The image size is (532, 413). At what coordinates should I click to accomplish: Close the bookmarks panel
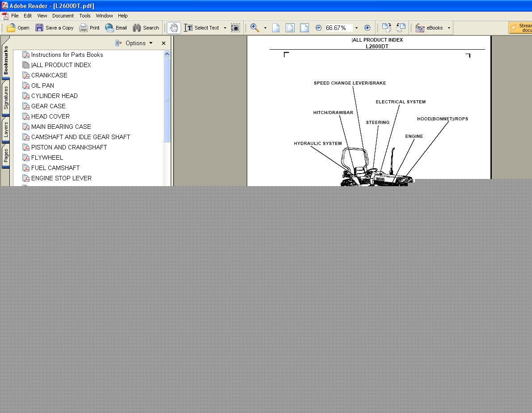[164, 43]
